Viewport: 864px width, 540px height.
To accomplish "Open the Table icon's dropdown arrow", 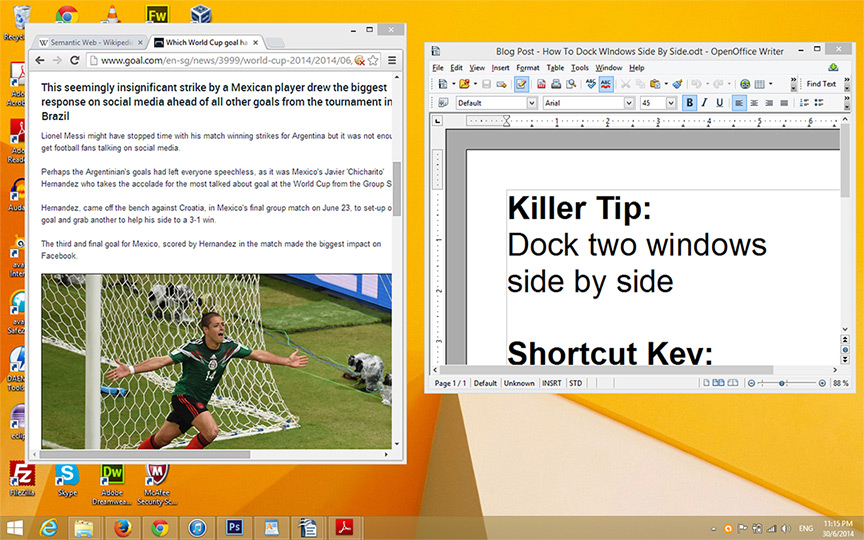I will point(770,84).
